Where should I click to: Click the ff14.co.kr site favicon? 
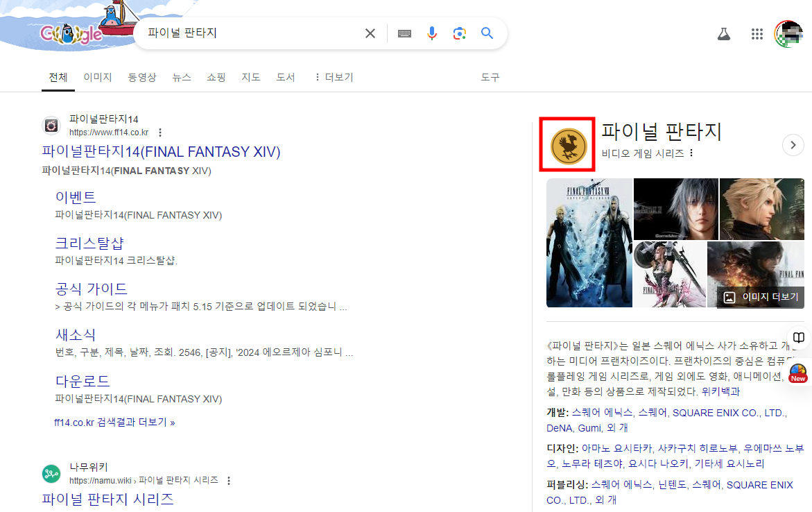pos(51,126)
